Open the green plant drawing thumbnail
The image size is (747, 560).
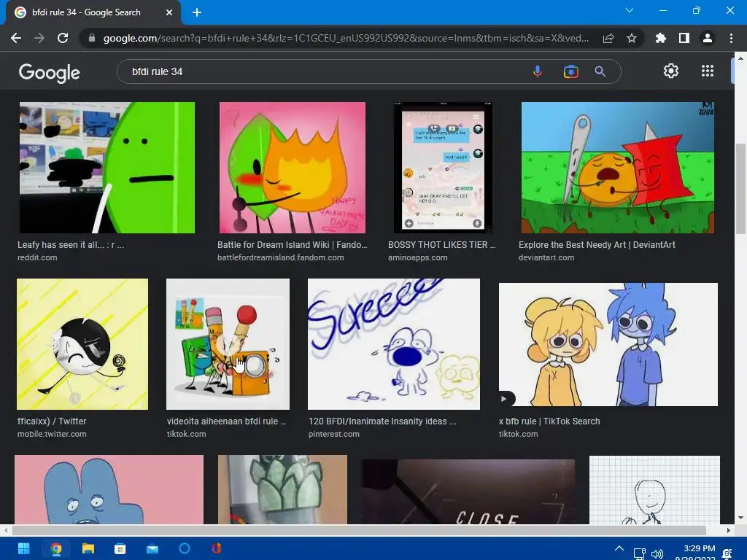point(282,489)
